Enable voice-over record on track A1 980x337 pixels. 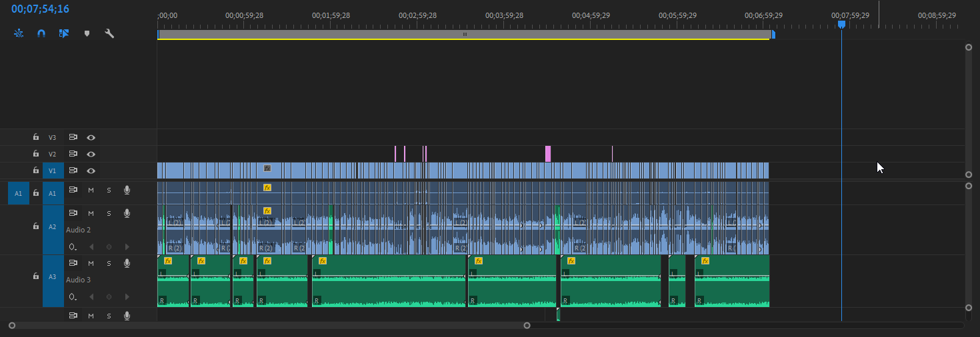127,190
